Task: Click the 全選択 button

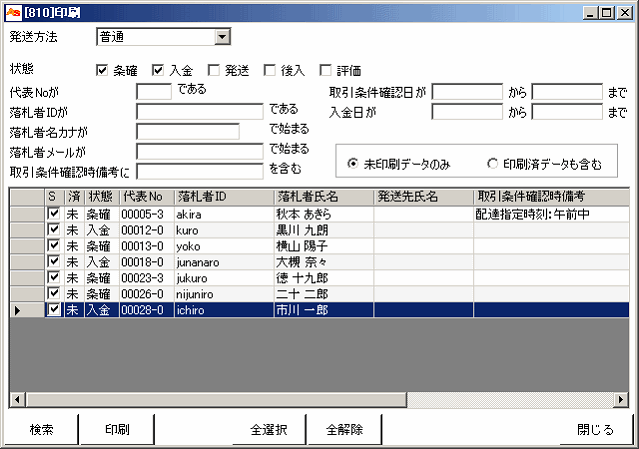Action: click(269, 429)
